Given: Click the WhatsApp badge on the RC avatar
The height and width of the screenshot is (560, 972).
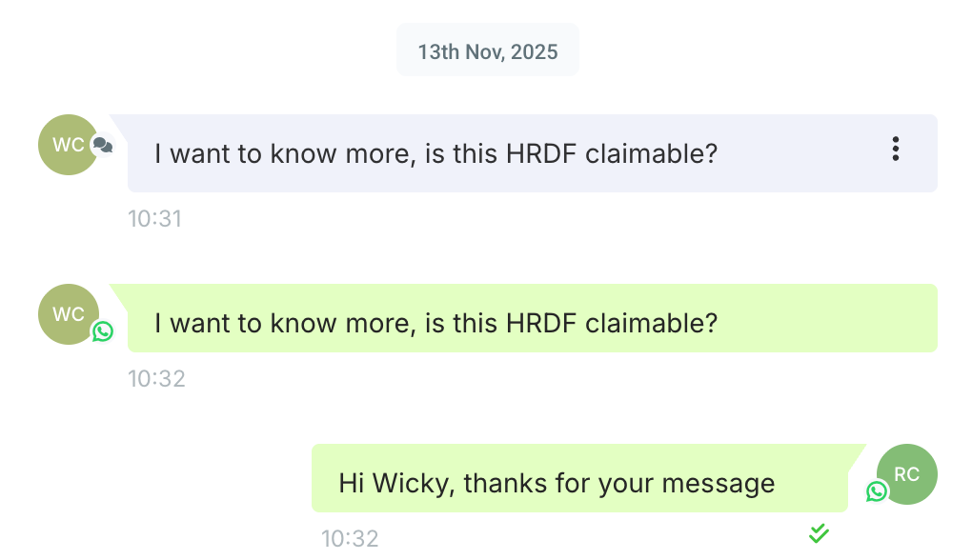Looking at the screenshot, I should (877, 491).
